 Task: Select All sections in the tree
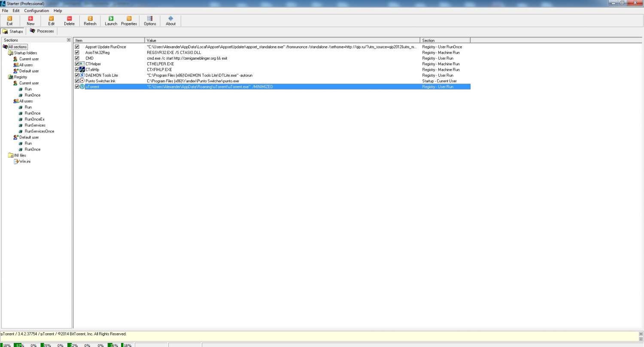click(18, 47)
